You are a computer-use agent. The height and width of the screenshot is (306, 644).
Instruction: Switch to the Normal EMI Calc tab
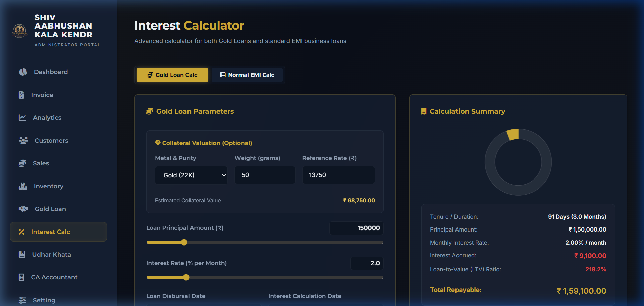pyautogui.click(x=247, y=75)
